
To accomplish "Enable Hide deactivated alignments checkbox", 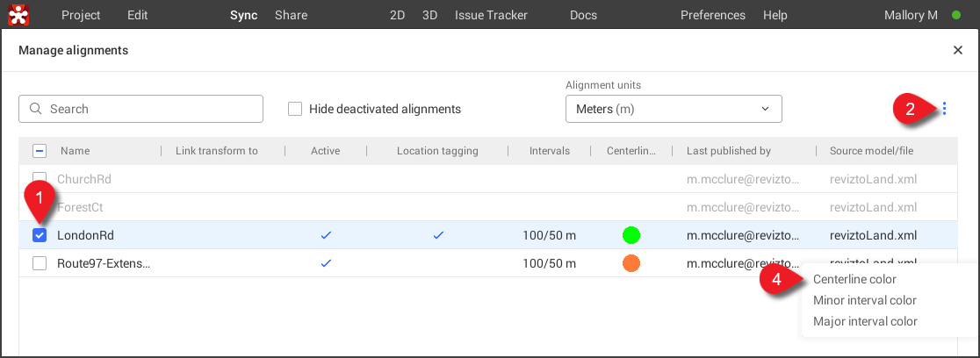I will click(295, 109).
